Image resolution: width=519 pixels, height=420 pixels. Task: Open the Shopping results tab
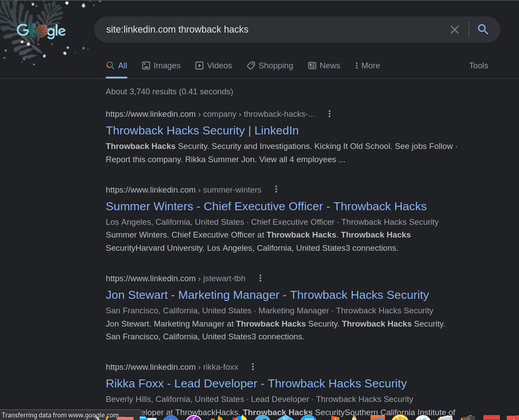pyautogui.click(x=270, y=66)
